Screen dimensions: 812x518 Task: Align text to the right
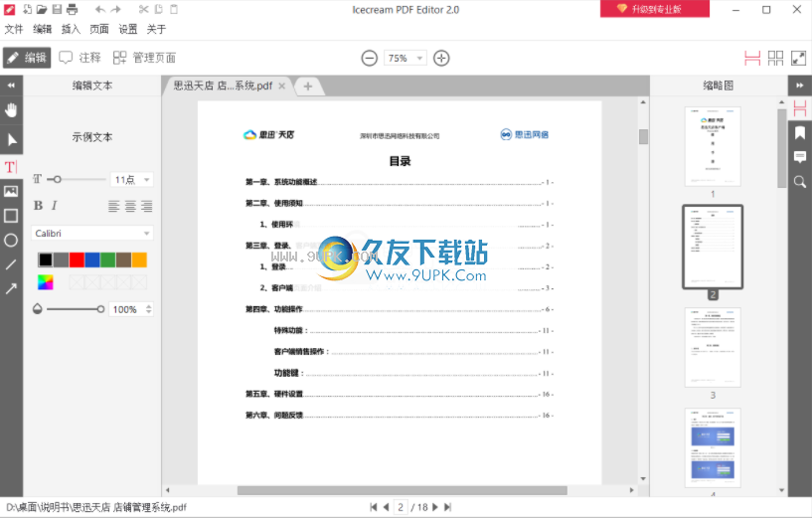(x=147, y=206)
